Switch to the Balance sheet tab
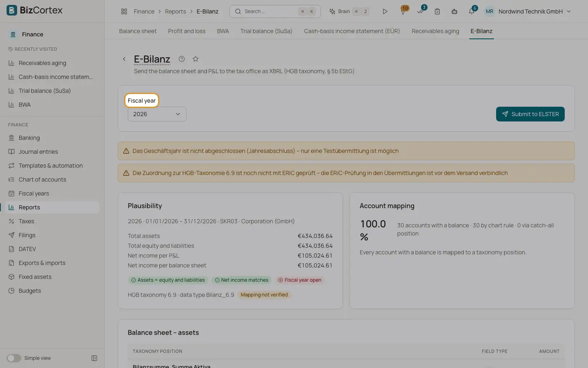 (138, 31)
